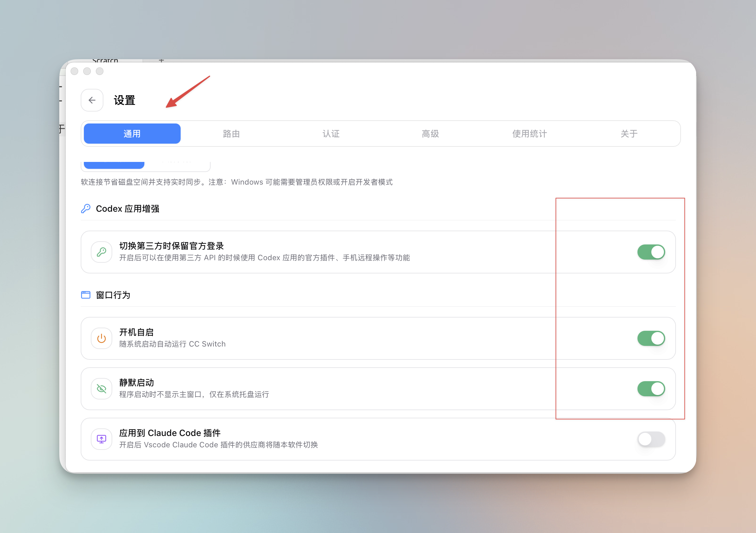The height and width of the screenshot is (533, 756).
Task: View the 使用统计 tab
Action: (x=530, y=134)
